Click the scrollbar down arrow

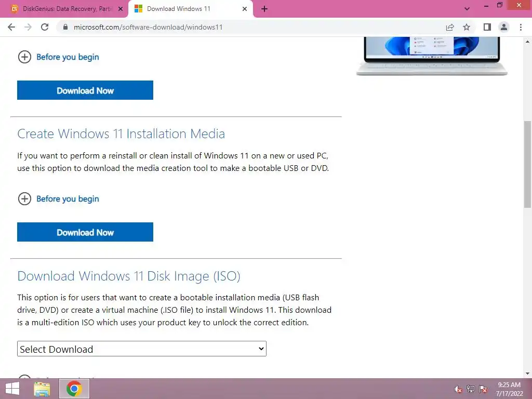pyautogui.click(x=527, y=374)
